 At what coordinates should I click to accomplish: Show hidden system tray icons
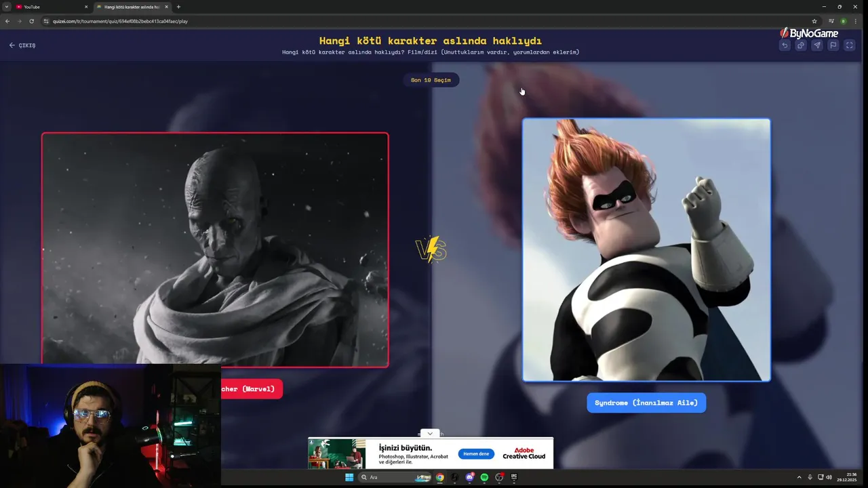point(799,477)
